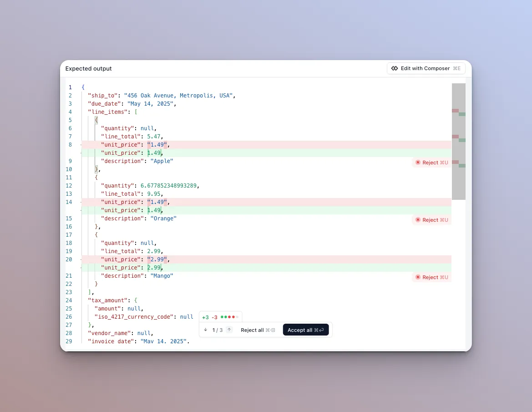Click Reject all button
This screenshot has width=532, height=412.
click(258, 330)
